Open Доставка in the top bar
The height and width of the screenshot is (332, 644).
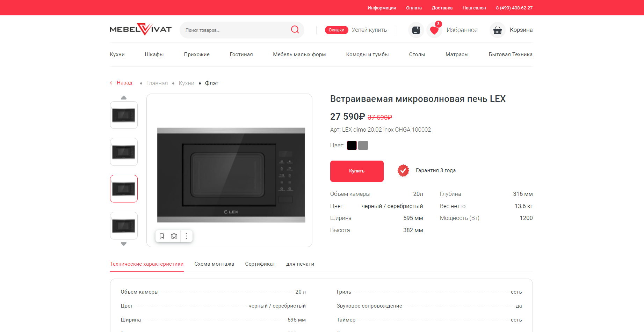pyautogui.click(x=442, y=8)
